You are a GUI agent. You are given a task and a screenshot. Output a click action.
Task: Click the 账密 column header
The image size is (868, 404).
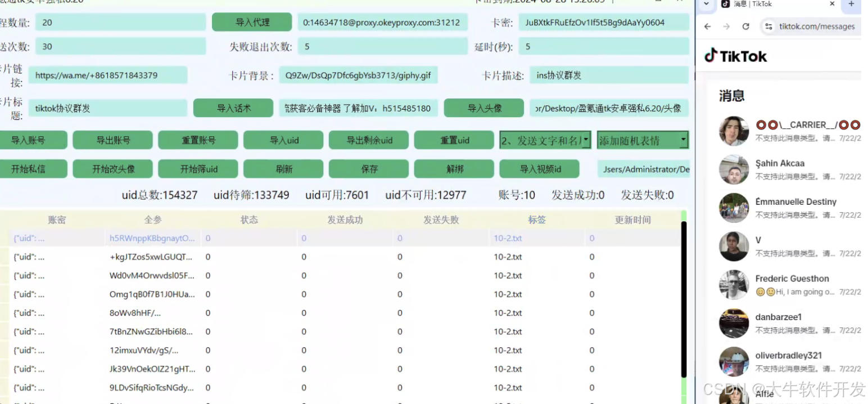57,220
